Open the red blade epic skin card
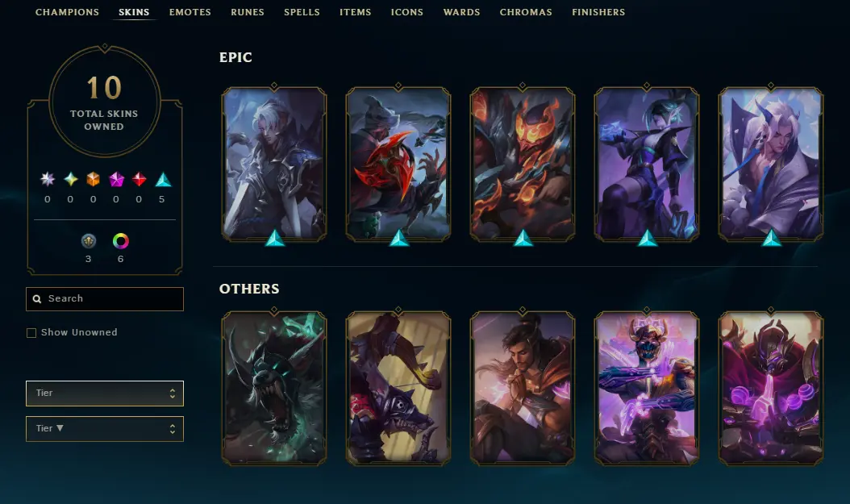This screenshot has width=850, height=504. point(398,164)
